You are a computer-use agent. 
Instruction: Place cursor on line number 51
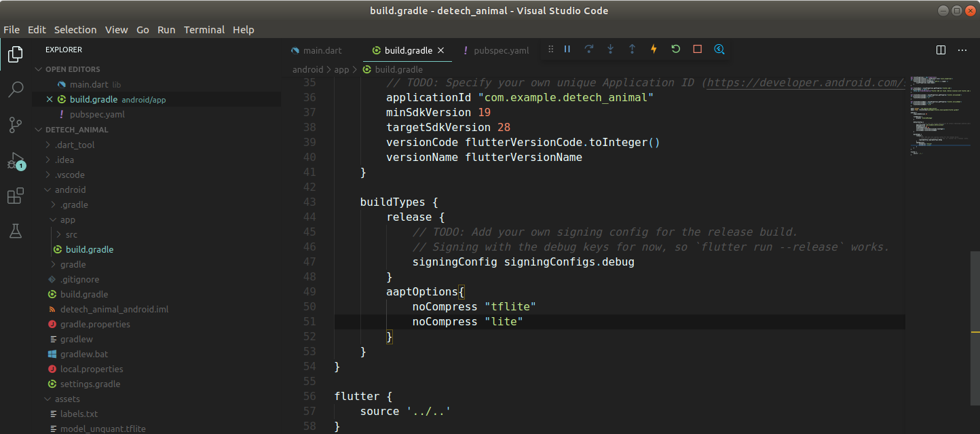[309, 321]
